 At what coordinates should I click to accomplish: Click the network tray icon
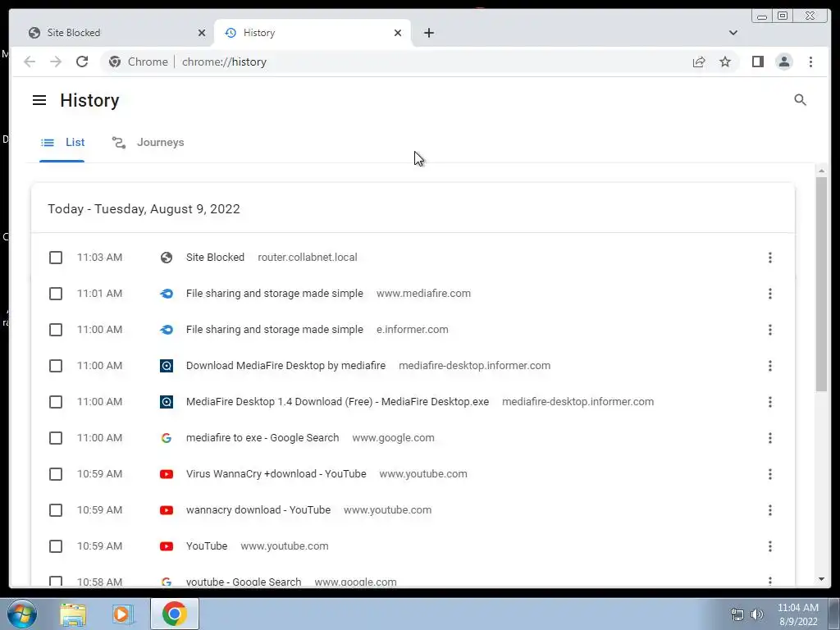pyautogui.click(x=737, y=614)
